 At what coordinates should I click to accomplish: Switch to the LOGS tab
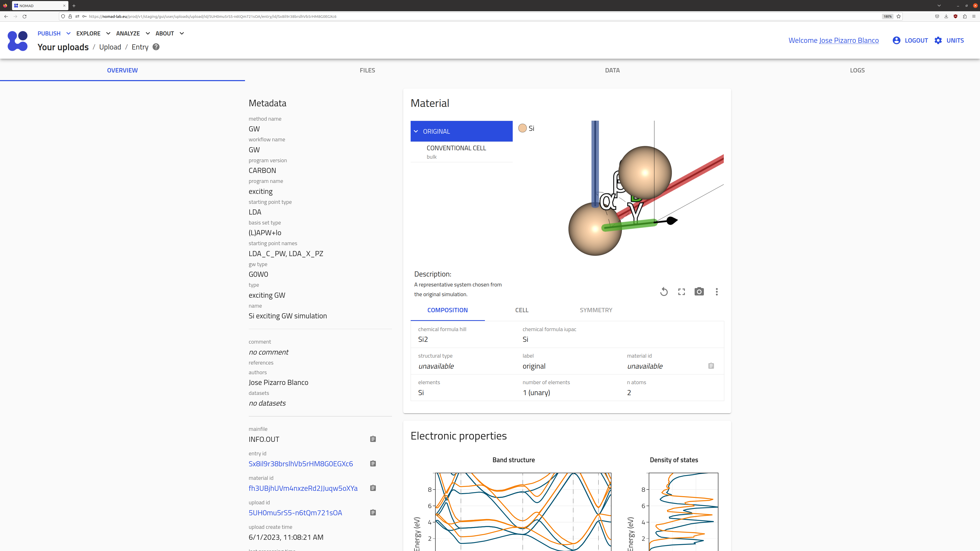click(x=857, y=70)
